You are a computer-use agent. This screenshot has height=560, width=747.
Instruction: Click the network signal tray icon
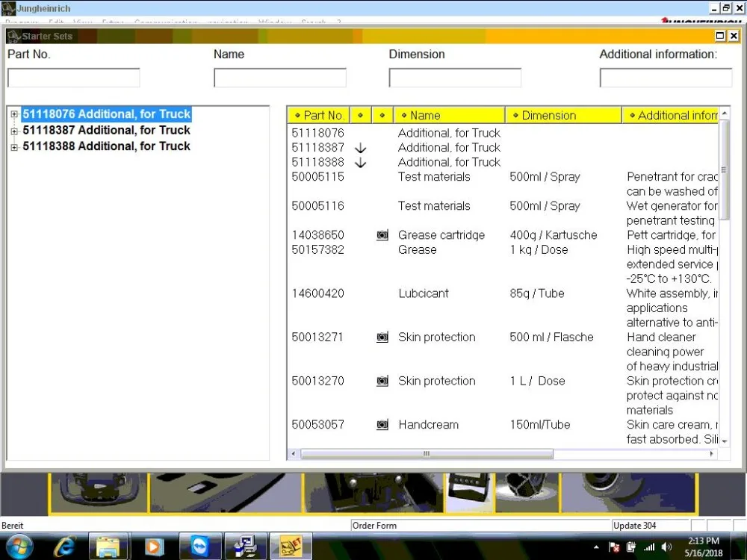(x=649, y=547)
